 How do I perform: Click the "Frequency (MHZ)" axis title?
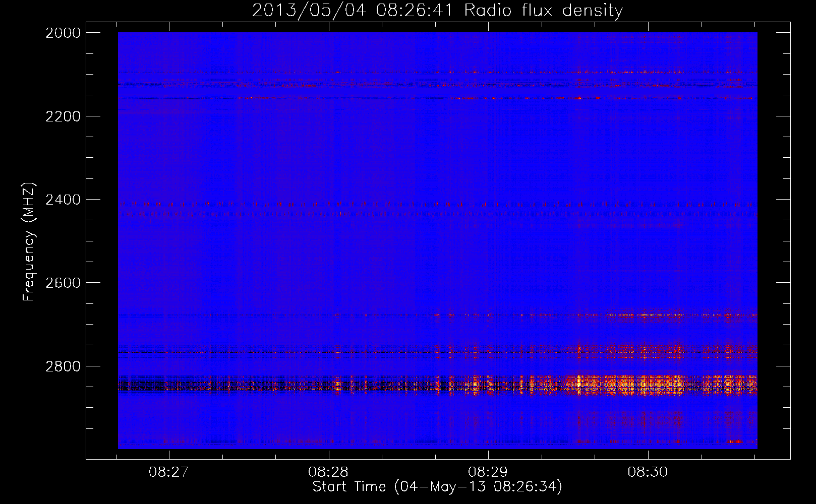[x=29, y=242]
